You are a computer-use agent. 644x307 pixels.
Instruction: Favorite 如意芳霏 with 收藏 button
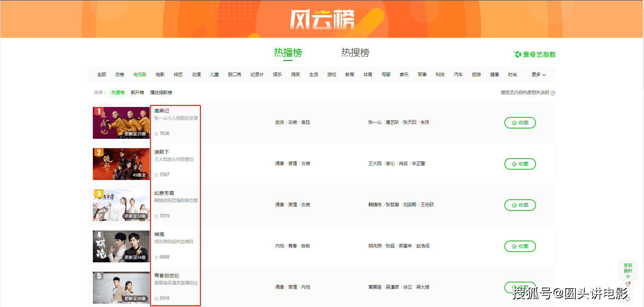pyautogui.click(x=520, y=205)
